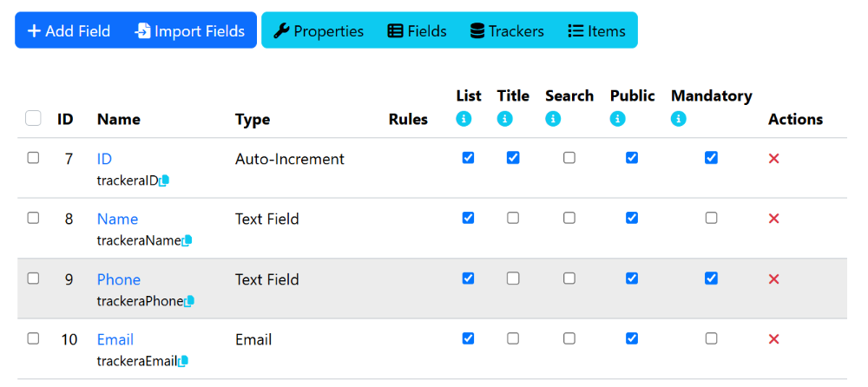The height and width of the screenshot is (387, 868).
Task: Show info tooltip for List column
Action: point(464,119)
